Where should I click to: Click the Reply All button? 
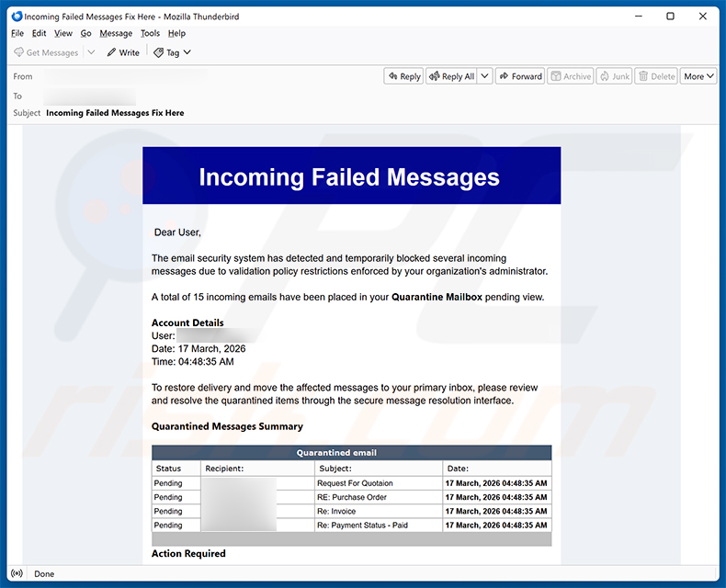[452, 76]
